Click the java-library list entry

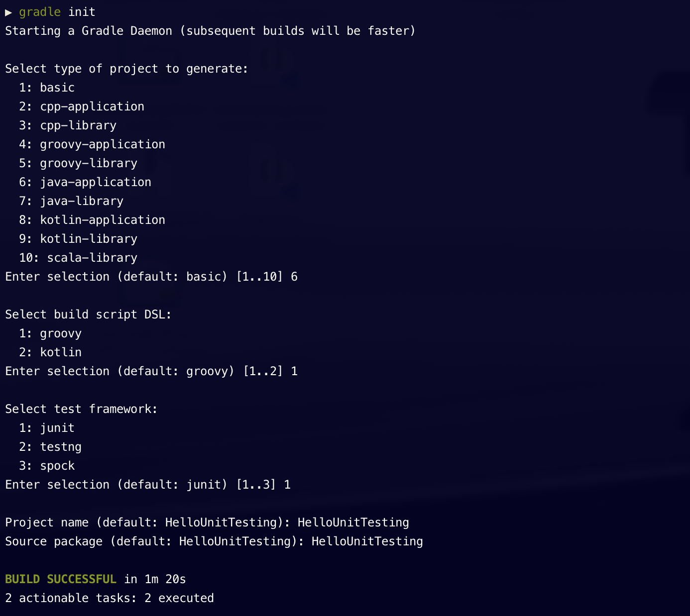(x=71, y=201)
